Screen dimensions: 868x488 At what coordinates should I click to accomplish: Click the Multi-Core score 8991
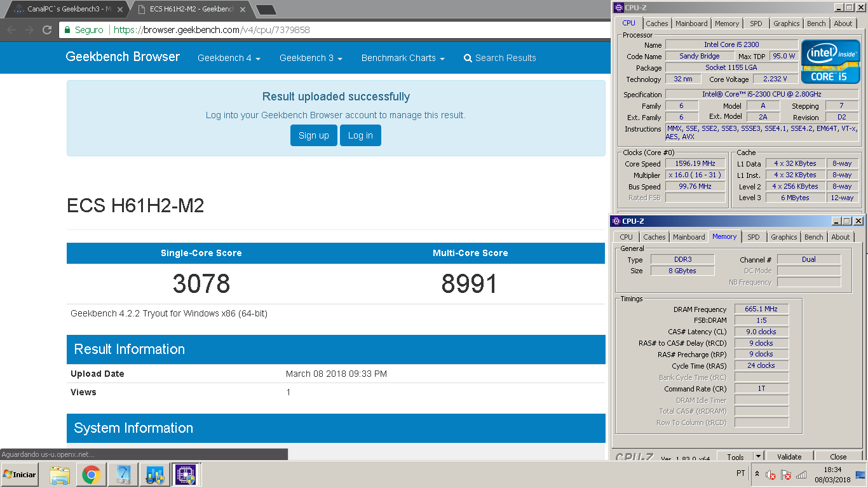[x=470, y=284]
